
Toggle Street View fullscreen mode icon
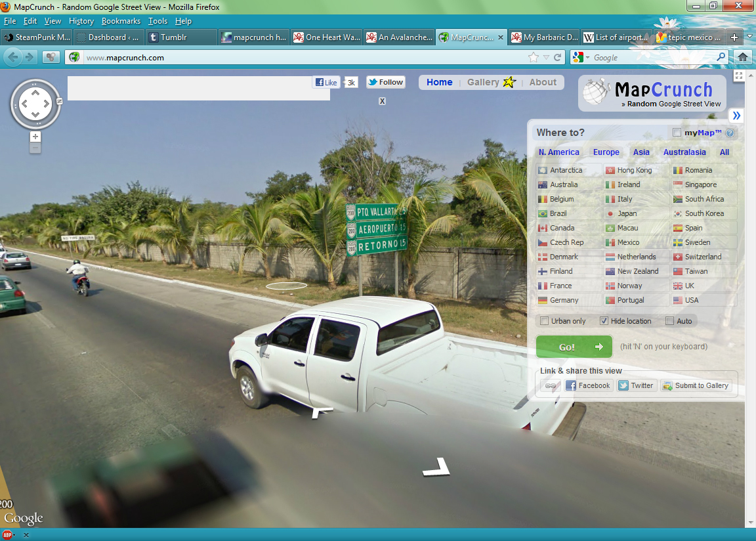pos(738,76)
